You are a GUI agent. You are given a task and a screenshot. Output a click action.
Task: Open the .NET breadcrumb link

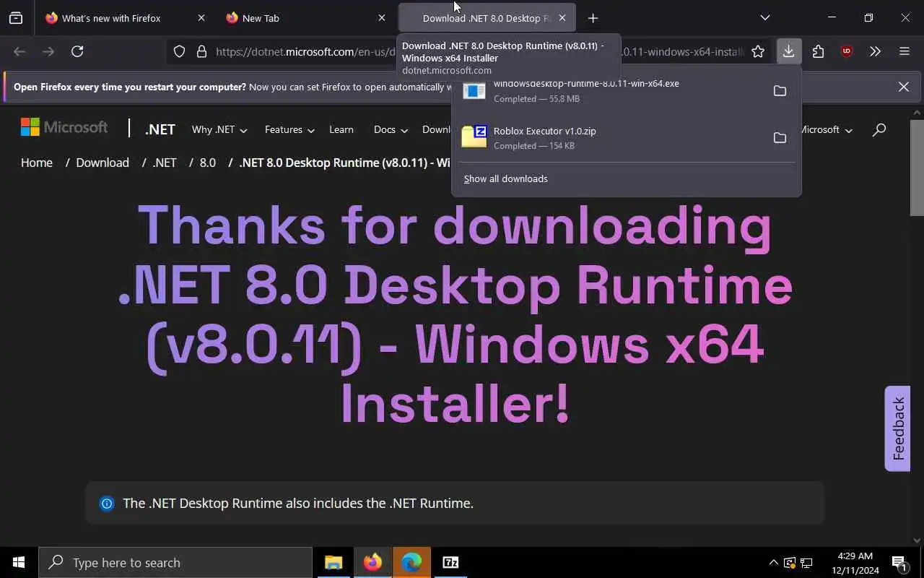click(x=165, y=163)
